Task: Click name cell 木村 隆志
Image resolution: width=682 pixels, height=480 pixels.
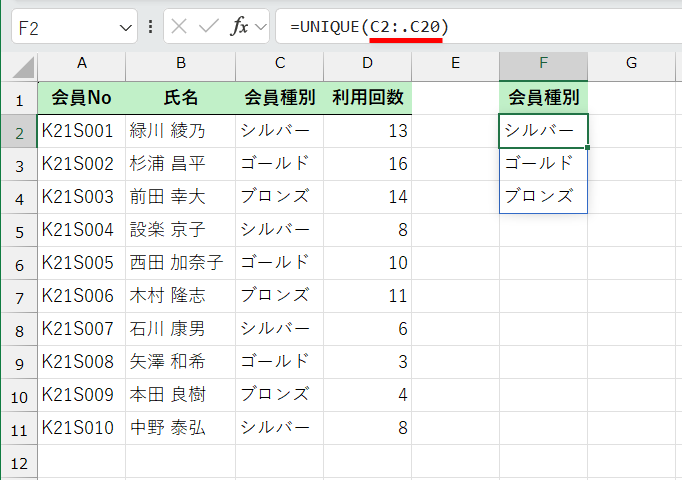Action: click(181, 297)
